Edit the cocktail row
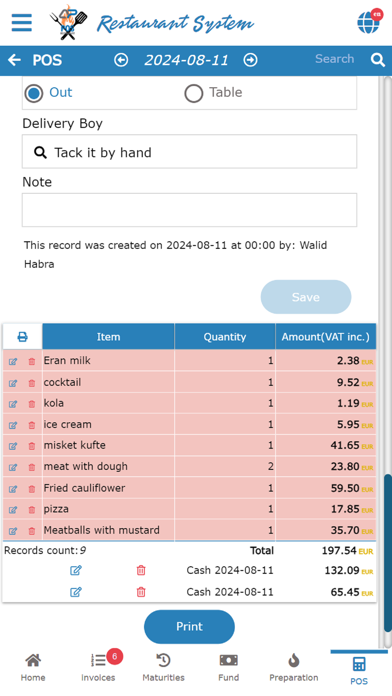 (13, 383)
